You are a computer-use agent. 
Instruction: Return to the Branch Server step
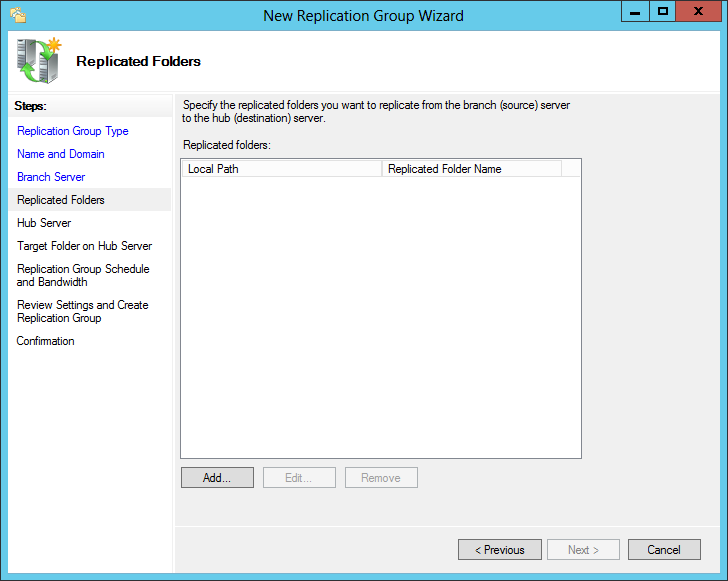(51, 177)
